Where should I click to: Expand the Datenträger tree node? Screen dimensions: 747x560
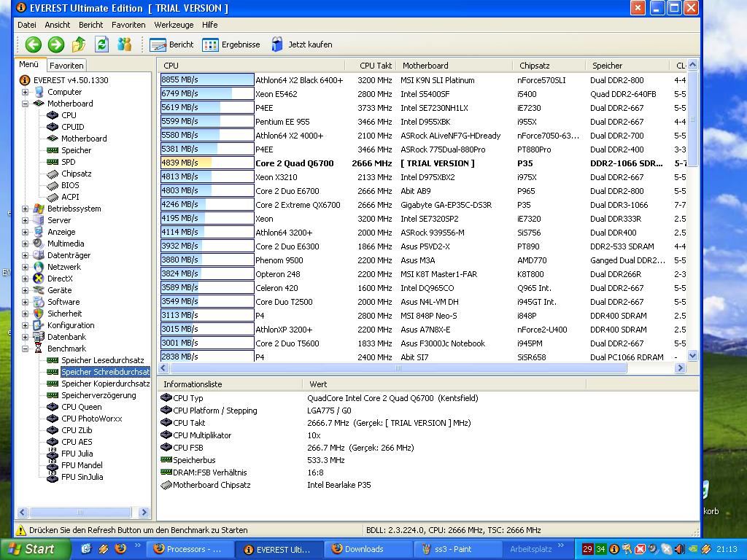(26, 255)
